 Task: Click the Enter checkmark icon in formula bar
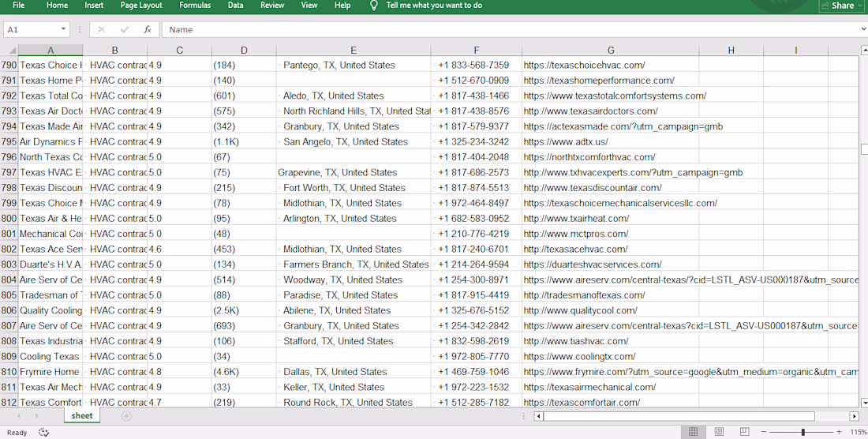pos(125,30)
